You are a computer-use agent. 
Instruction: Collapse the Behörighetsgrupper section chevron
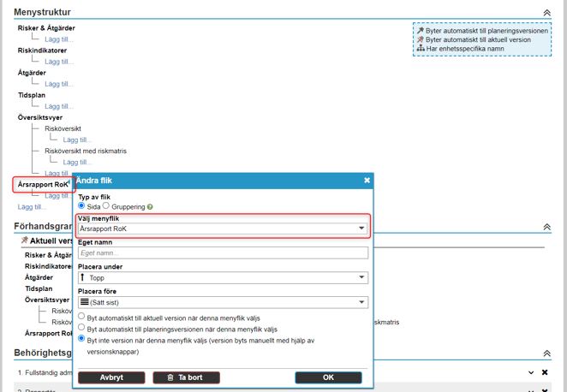546,353
